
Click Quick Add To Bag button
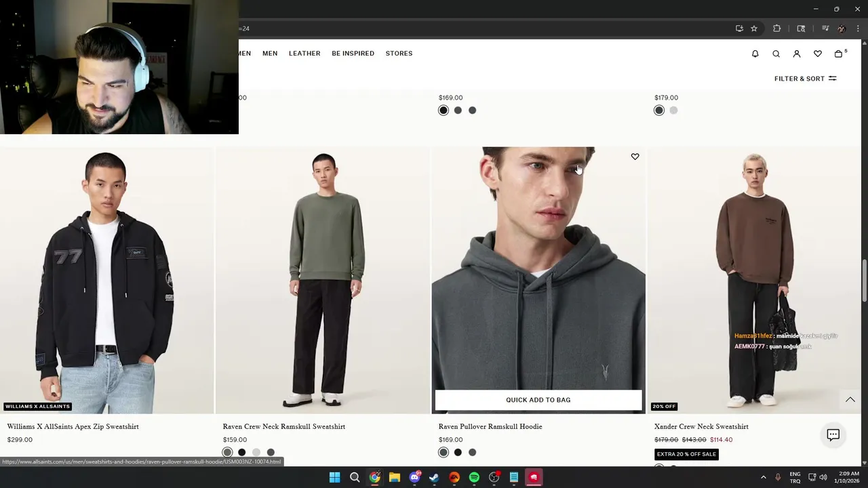point(538,400)
